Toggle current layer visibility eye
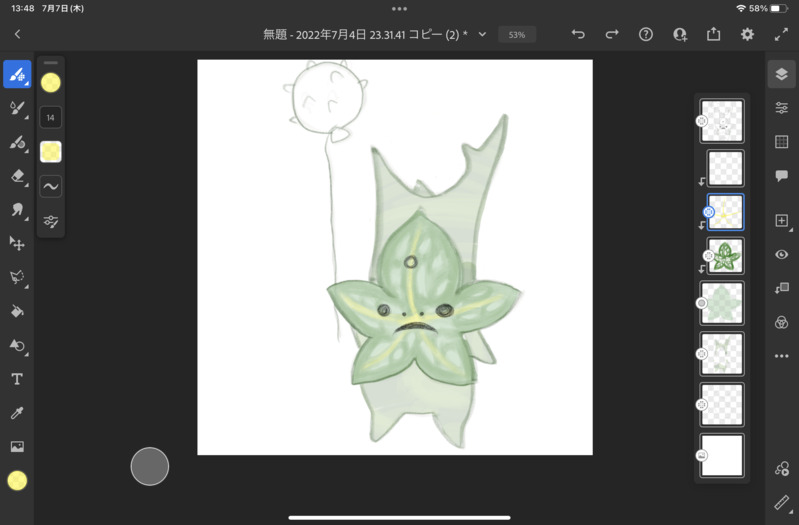 click(x=781, y=254)
